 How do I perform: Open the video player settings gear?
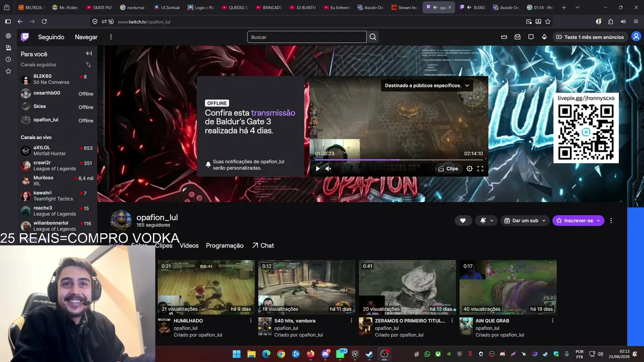click(x=469, y=169)
